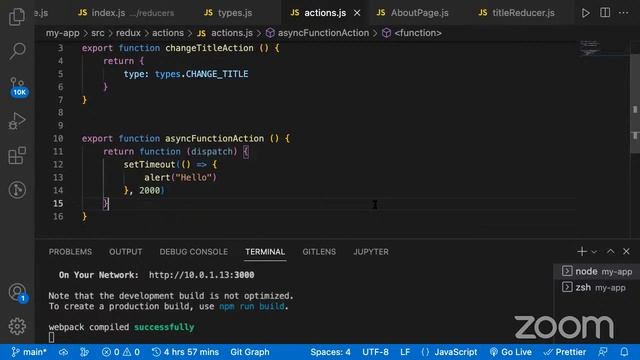Start Go Live server
640x360 pixels.
tap(511, 352)
